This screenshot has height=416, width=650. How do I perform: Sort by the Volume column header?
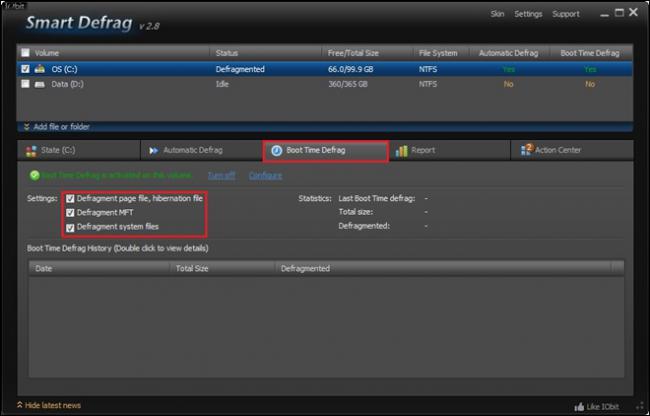coord(46,53)
